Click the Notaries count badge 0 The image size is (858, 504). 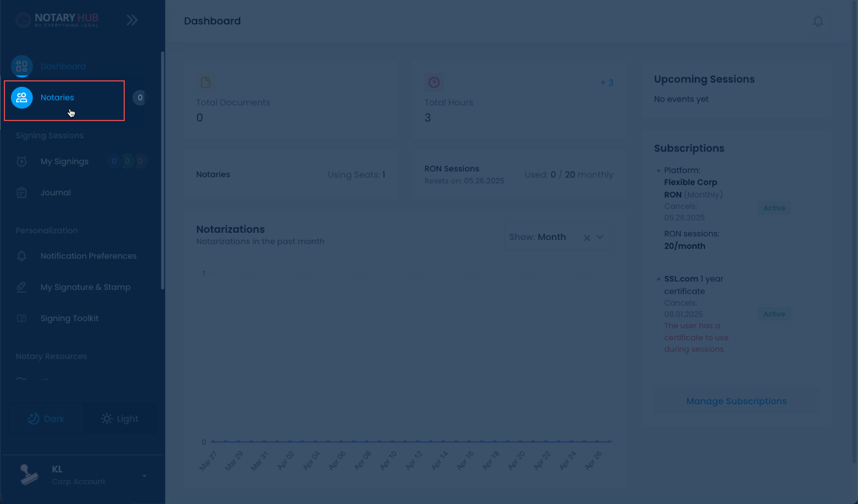tap(140, 98)
